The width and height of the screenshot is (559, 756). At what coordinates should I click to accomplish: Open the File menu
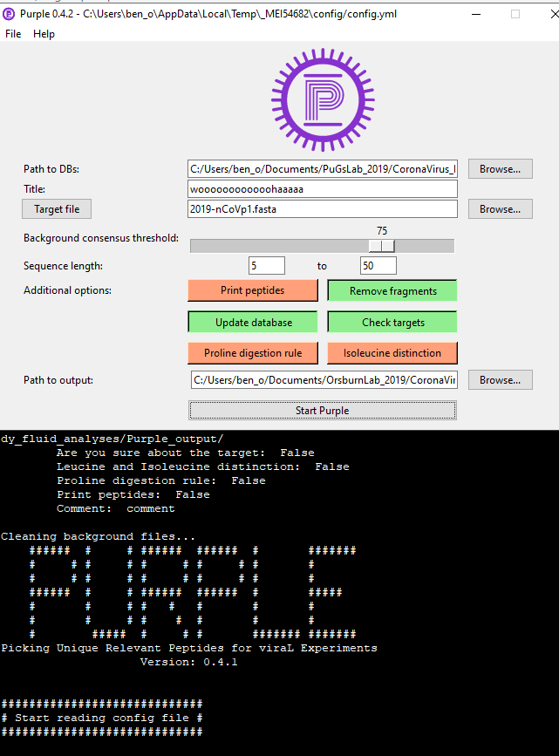pyautogui.click(x=13, y=34)
